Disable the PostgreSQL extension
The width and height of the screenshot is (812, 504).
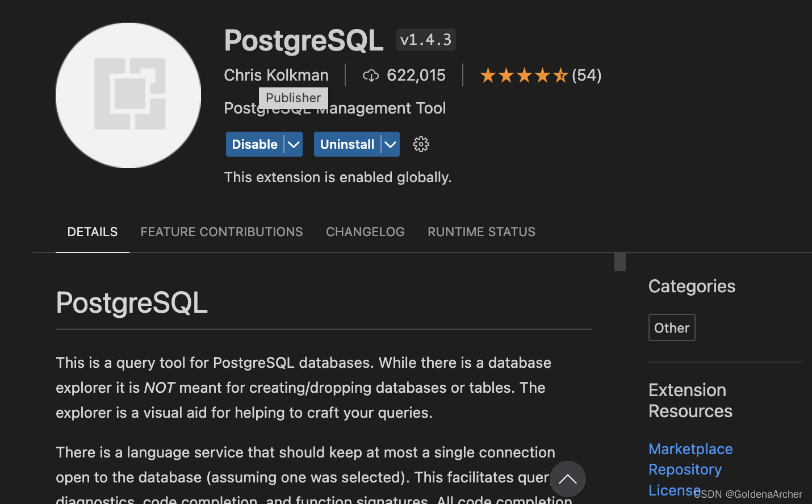click(x=254, y=144)
